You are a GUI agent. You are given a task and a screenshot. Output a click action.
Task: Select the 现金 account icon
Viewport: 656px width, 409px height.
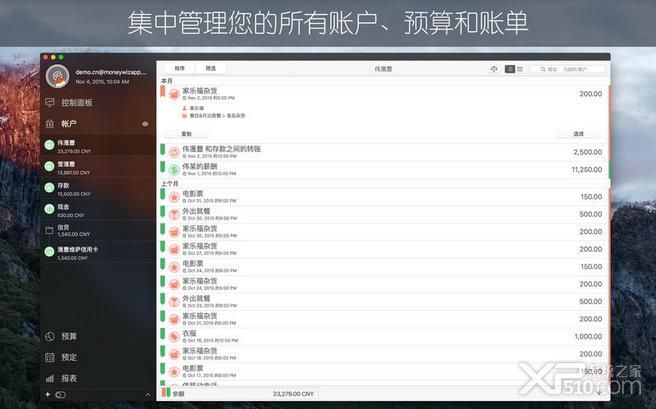pyautogui.click(x=49, y=209)
